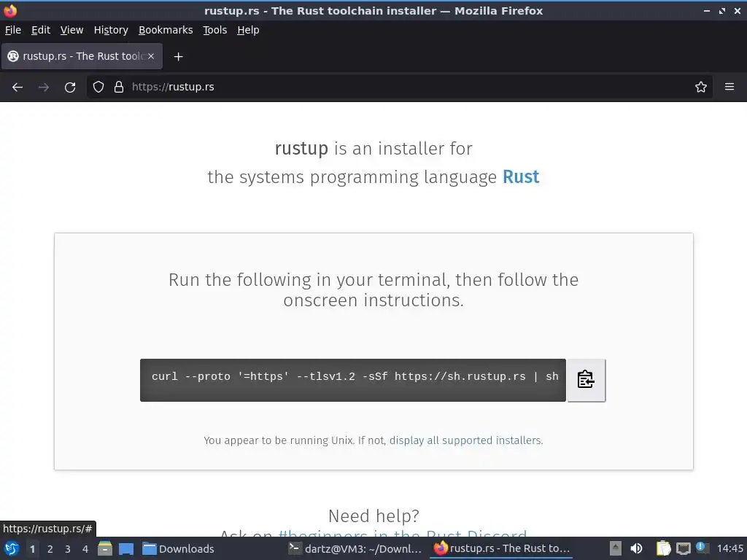View site security lock information

[119, 87]
